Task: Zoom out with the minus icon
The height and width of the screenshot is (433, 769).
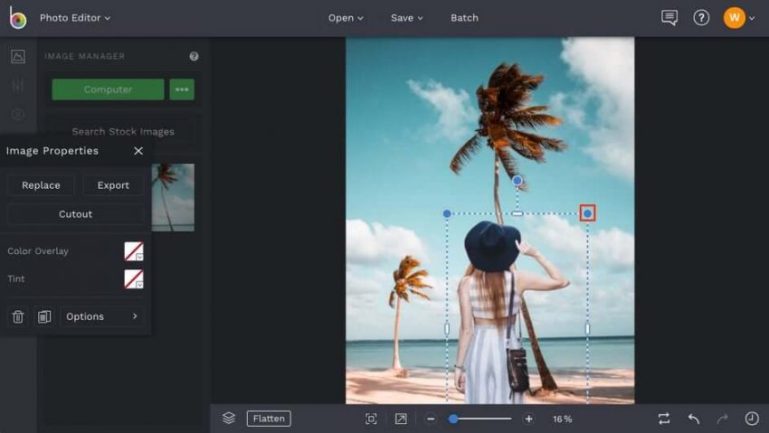Action: [x=431, y=419]
